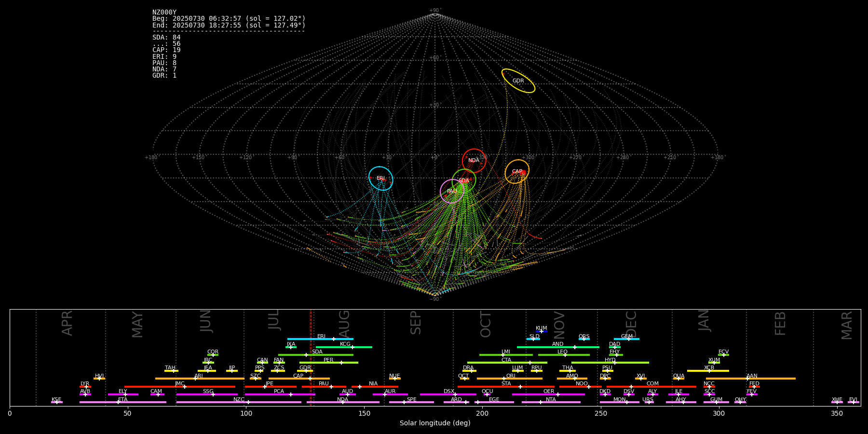Screen dimensions: 868x434
Task: Select the green LMI shower bar
Action: 506,355
